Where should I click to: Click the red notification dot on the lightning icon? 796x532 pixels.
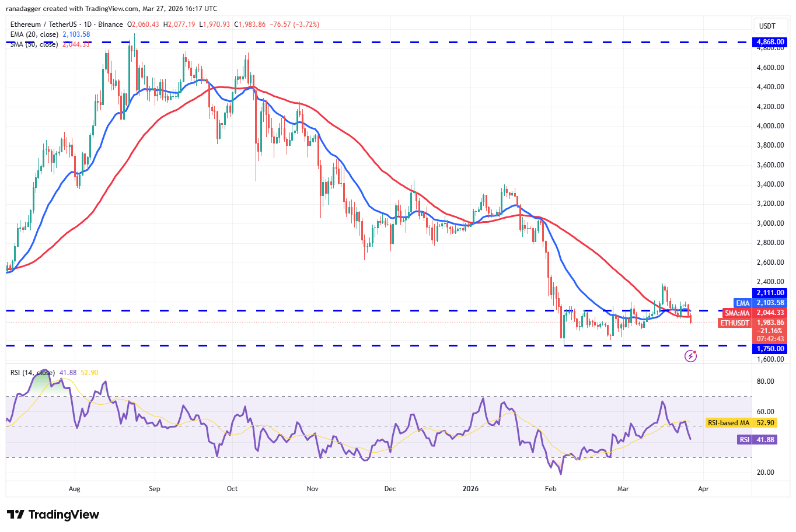696,351
